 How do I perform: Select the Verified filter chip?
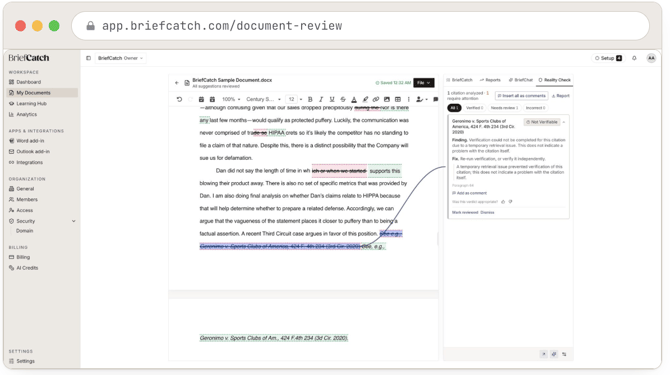coord(474,108)
